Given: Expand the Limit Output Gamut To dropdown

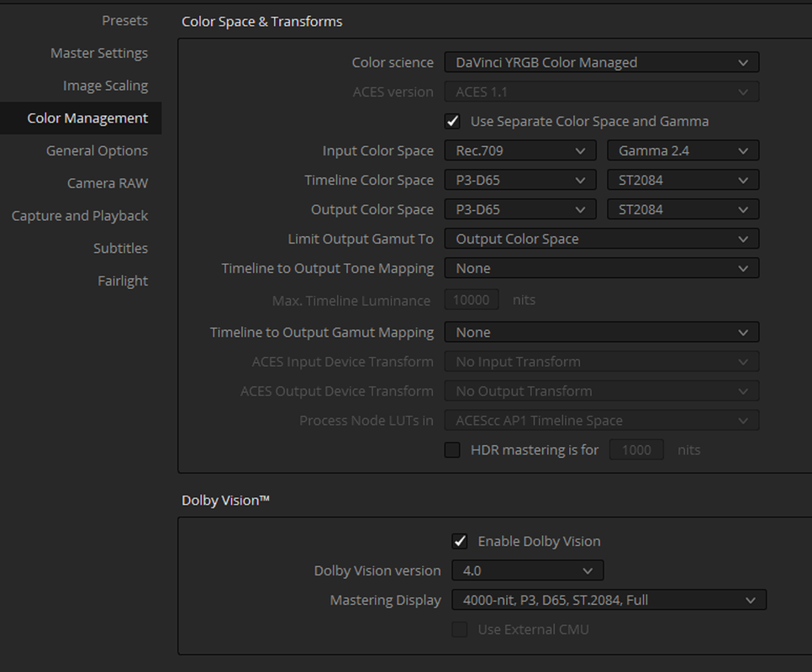Looking at the screenshot, I should pyautogui.click(x=602, y=239).
